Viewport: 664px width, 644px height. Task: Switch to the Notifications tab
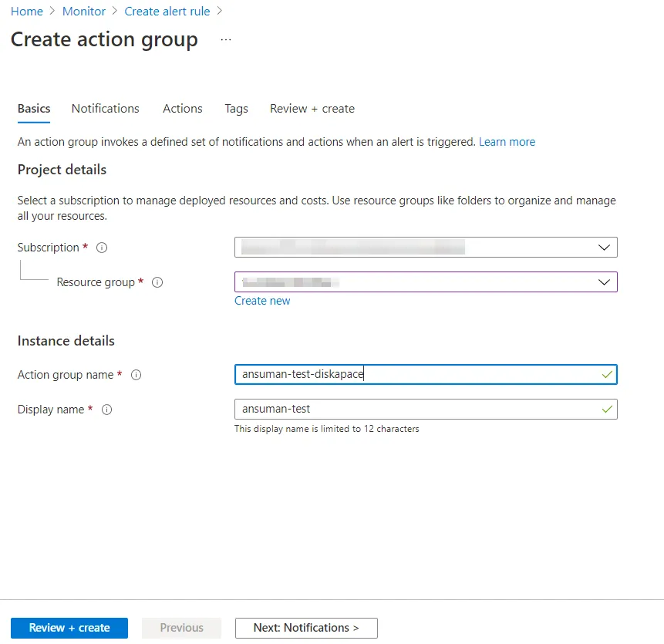pyautogui.click(x=106, y=109)
